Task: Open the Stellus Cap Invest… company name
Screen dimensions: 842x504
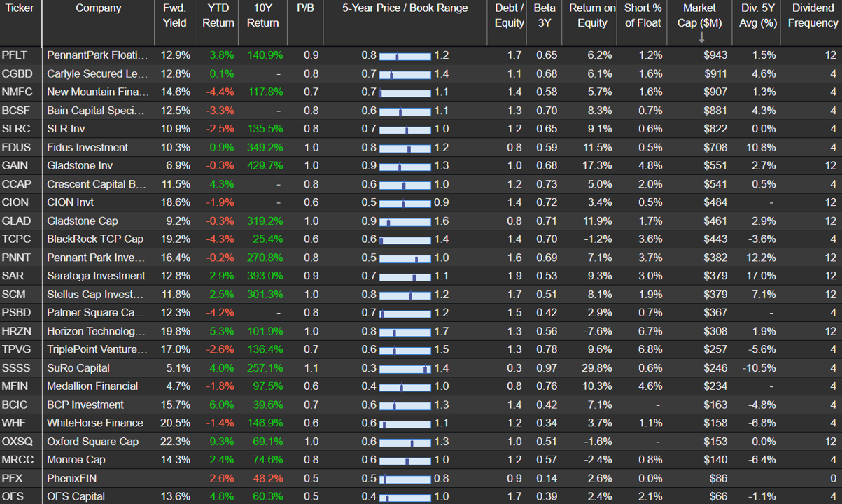Action: coord(96,294)
